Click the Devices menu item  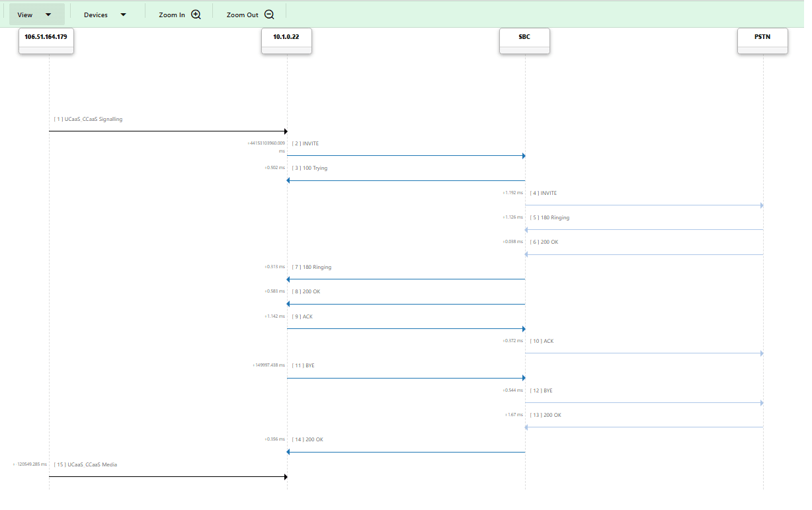pyautogui.click(x=96, y=14)
